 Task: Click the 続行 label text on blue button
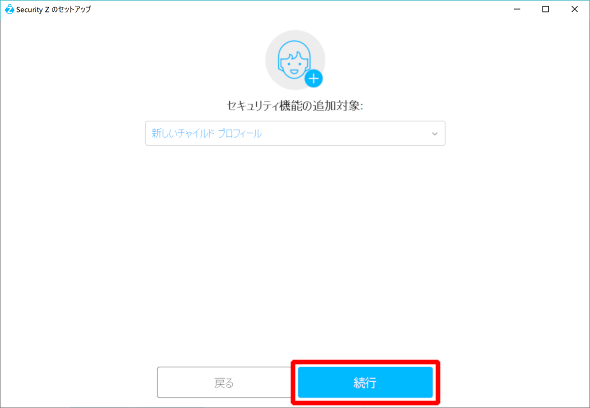click(x=365, y=383)
